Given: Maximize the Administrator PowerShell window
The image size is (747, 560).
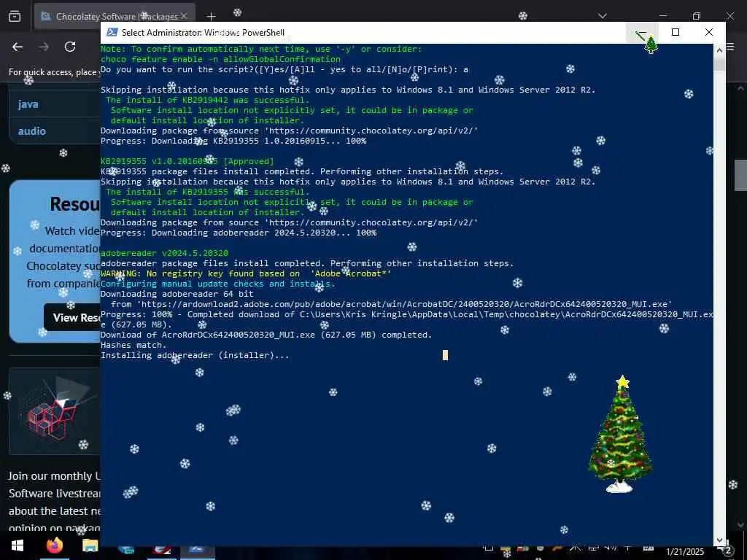Looking at the screenshot, I should (x=675, y=32).
